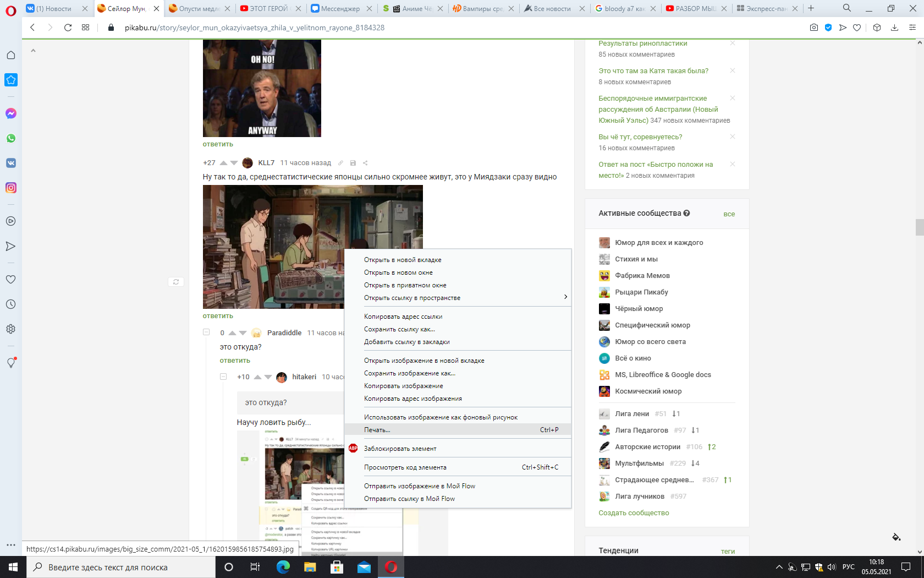Choose 'Просмотреть код элемента'
This screenshot has height=578, width=924.
tap(458, 467)
